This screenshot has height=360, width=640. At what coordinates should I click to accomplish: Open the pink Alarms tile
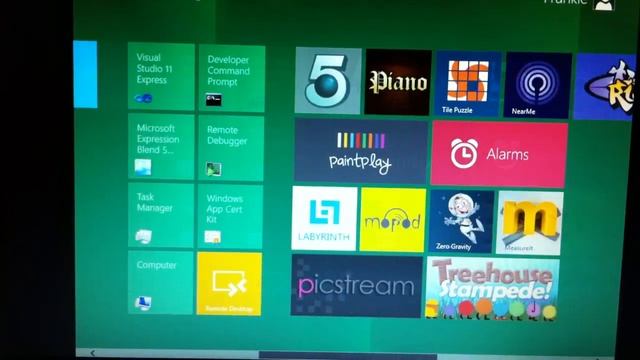[x=499, y=154]
